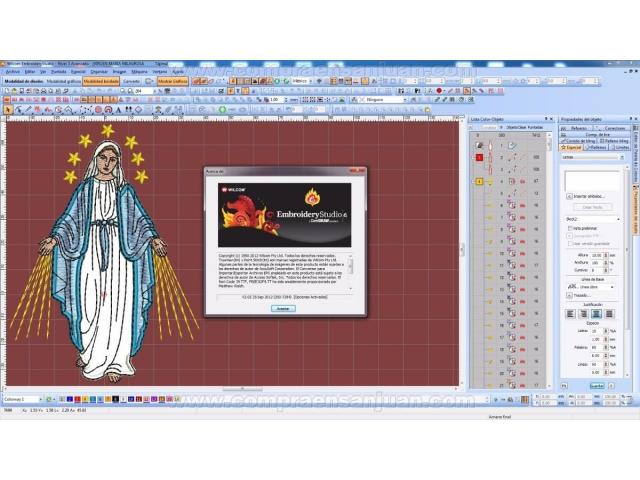The height and width of the screenshot is (480, 640).
Task: Toggle Usar versión guardada checkbox
Action: (570, 244)
